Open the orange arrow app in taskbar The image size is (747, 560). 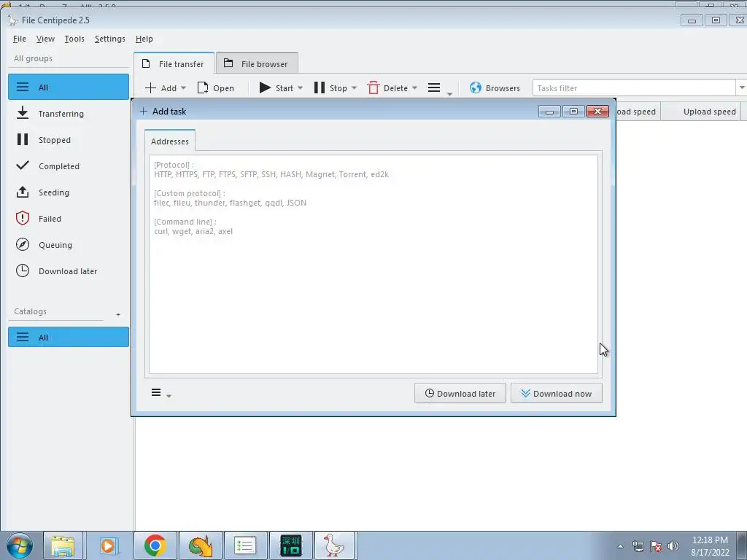coord(201,545)
